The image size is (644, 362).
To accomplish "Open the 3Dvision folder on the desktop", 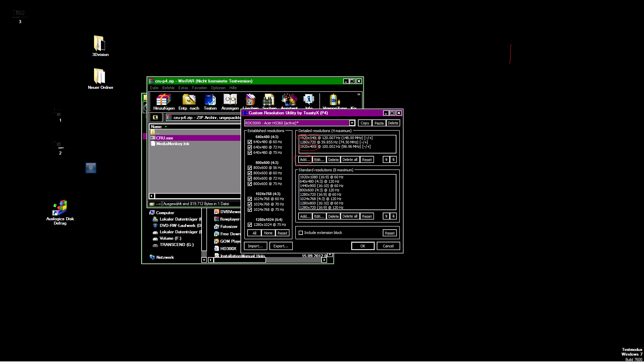I will (100, 46).
